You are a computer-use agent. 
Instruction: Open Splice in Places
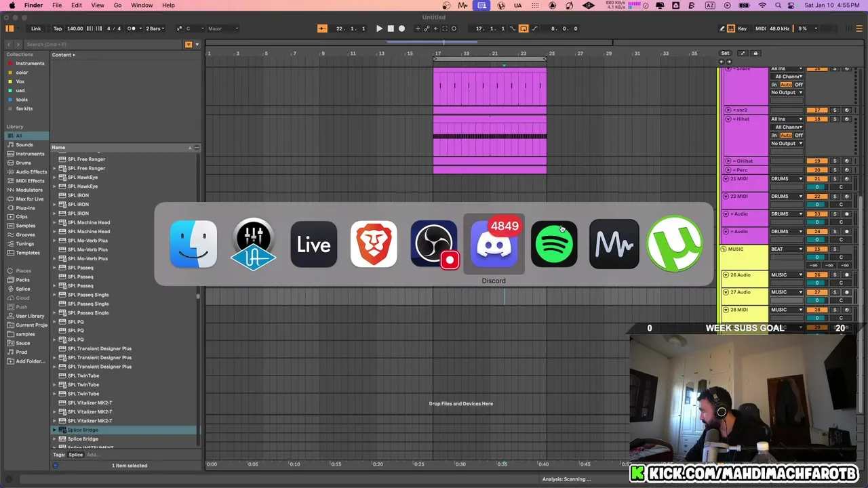[23, 289]
